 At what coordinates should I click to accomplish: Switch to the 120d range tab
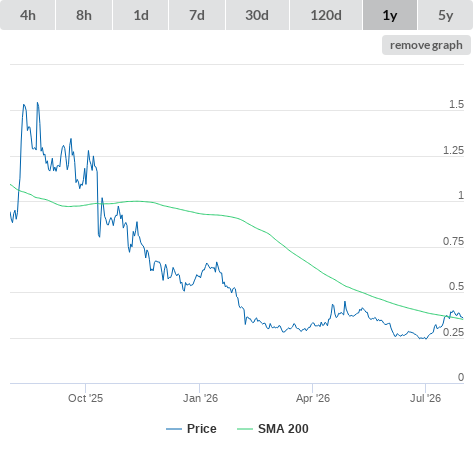[326, 15]
